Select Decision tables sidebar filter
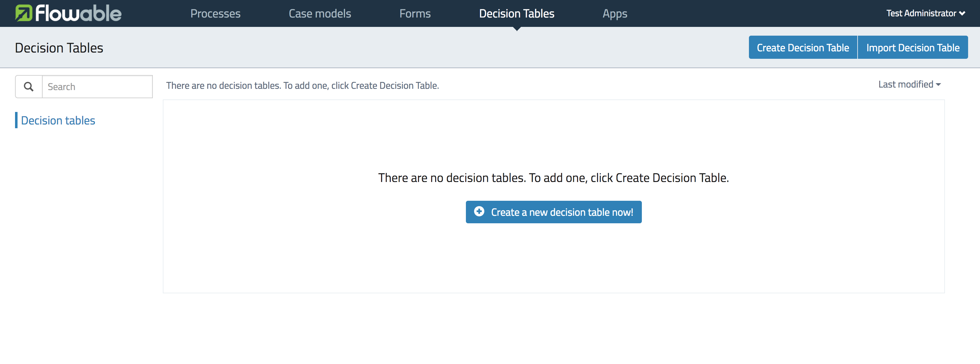The height and width of the screenshot is (364, 980). 58,120
